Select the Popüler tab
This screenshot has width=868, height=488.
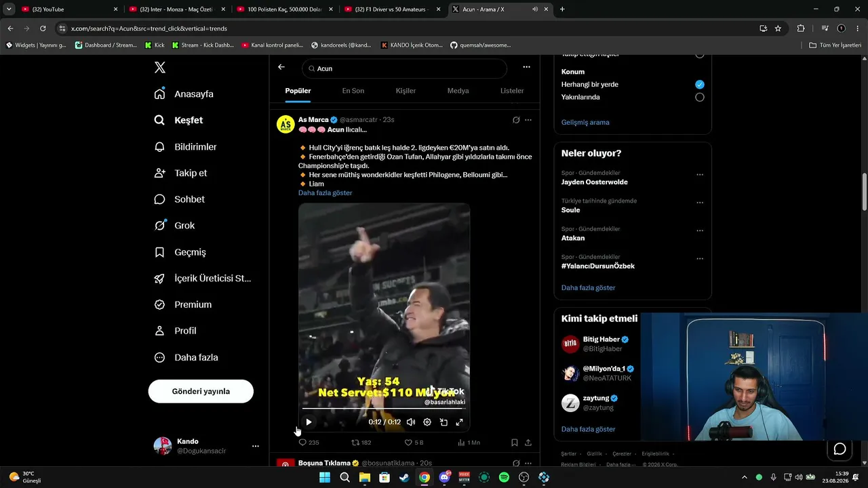(298, 91)
